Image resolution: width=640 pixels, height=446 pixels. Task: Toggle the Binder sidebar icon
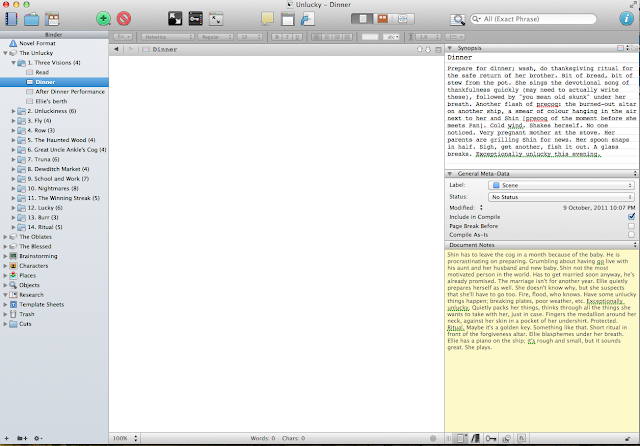[11, 19]
